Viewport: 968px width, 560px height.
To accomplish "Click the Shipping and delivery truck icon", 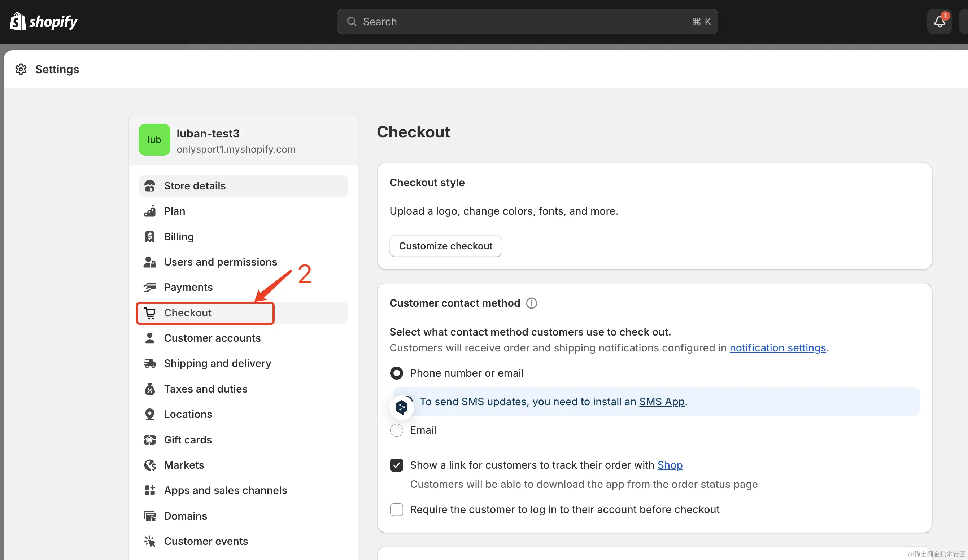I will point(150,363).
